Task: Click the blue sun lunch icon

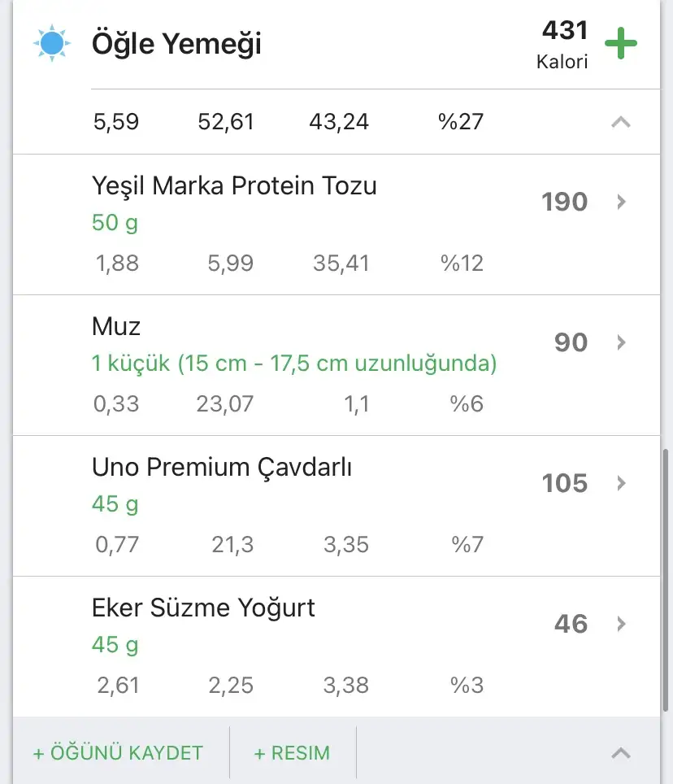Action: coord(51,44)
